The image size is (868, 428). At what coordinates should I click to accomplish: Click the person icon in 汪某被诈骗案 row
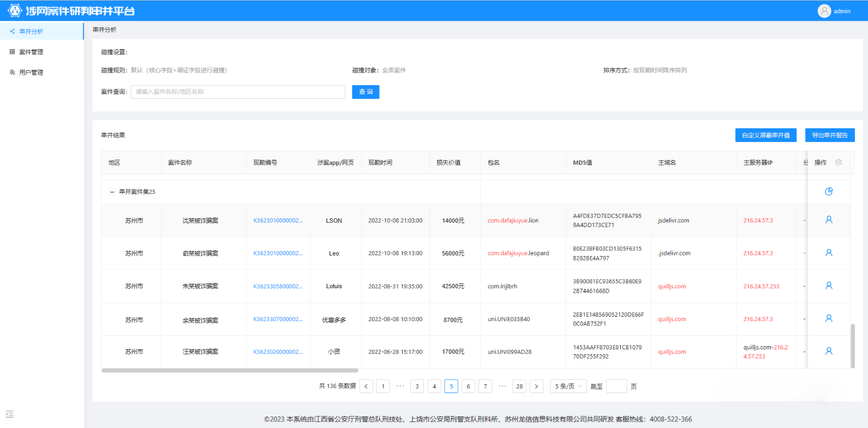click(x=828, y=352)
